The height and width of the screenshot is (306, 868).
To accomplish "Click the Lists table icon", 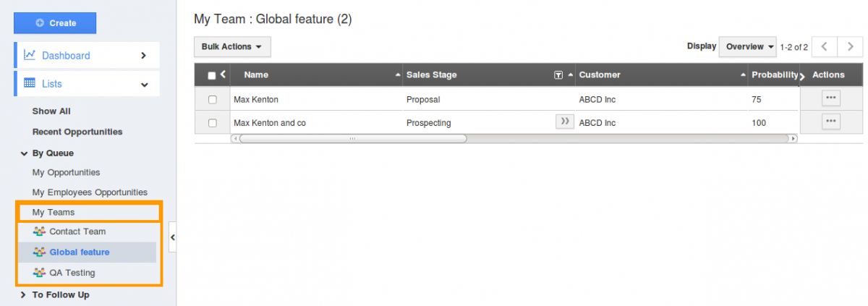I will [x=30, y=83].
